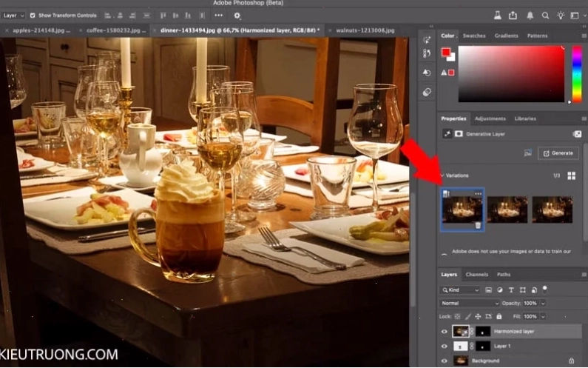588x368 pixels.
Task: Open the gear settings in options bar
Action: point(237,16)
